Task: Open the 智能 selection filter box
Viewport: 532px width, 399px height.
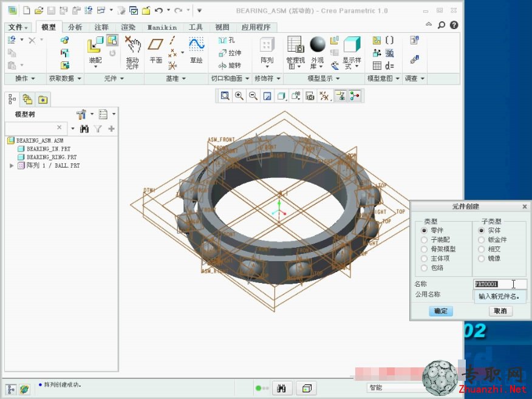Action: (x=395, y=387)
